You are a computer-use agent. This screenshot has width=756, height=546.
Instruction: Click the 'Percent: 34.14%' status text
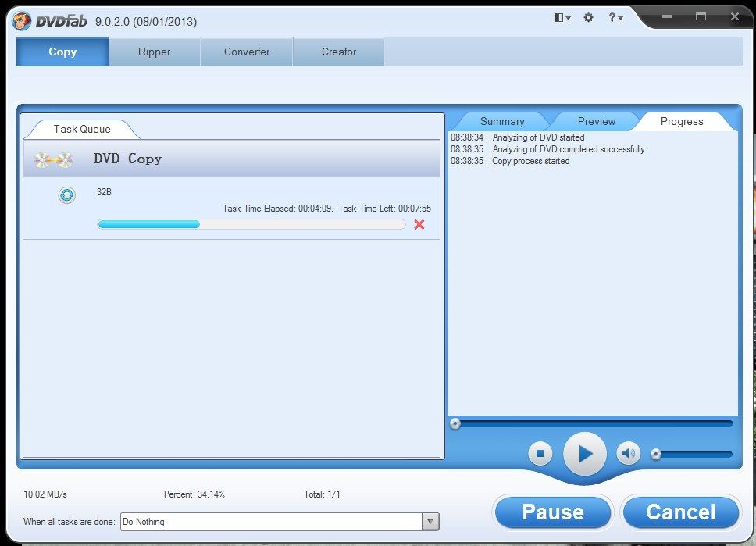194,494
